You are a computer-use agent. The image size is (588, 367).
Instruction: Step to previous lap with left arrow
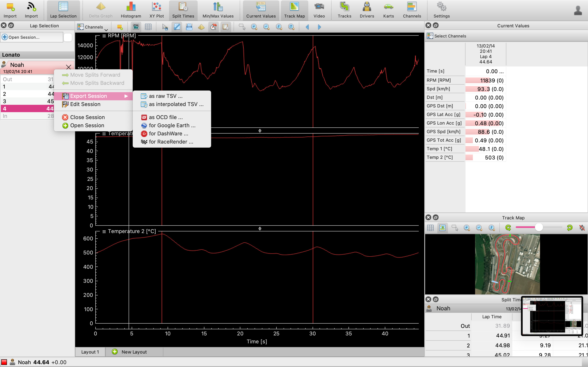coord(307,27)
